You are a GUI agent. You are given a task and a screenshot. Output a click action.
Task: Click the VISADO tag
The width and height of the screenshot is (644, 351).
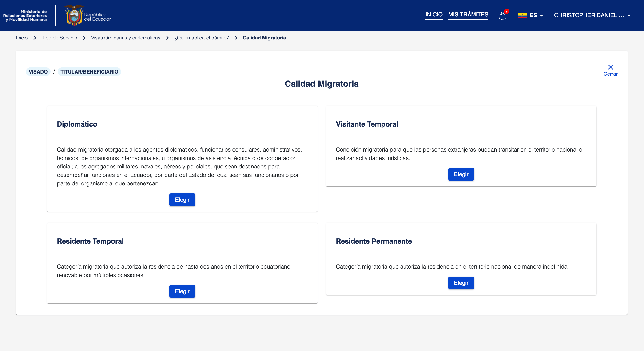pyautogui.click(x=38, y=72)
